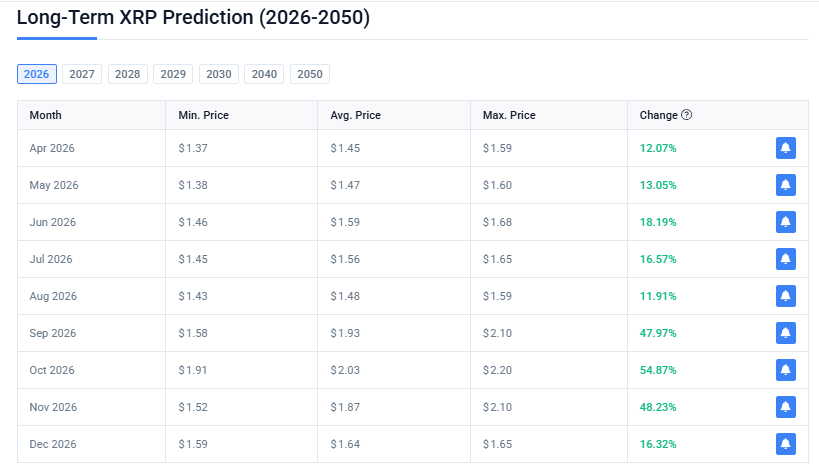Set the Nov 2026 price alert bell
819x476 pixels.
pos(785,407)
